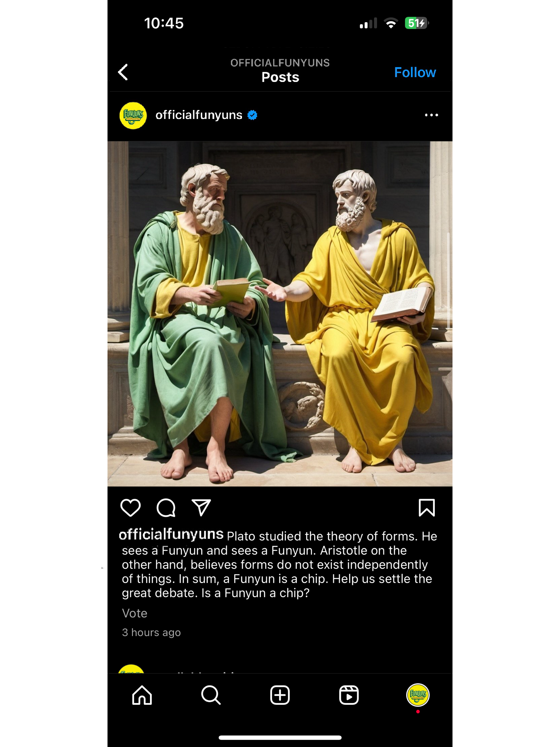
Task: Open the three-dot post options menu
Action: coord(431,115)
